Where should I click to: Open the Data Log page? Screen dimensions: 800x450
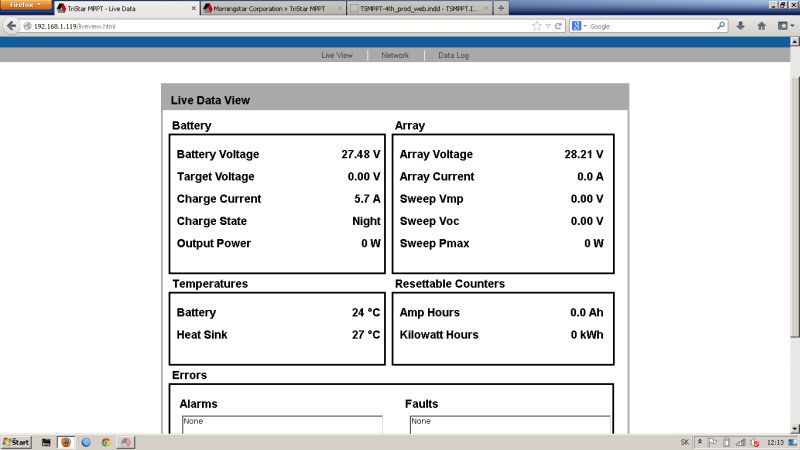click(x=453, y=55)
